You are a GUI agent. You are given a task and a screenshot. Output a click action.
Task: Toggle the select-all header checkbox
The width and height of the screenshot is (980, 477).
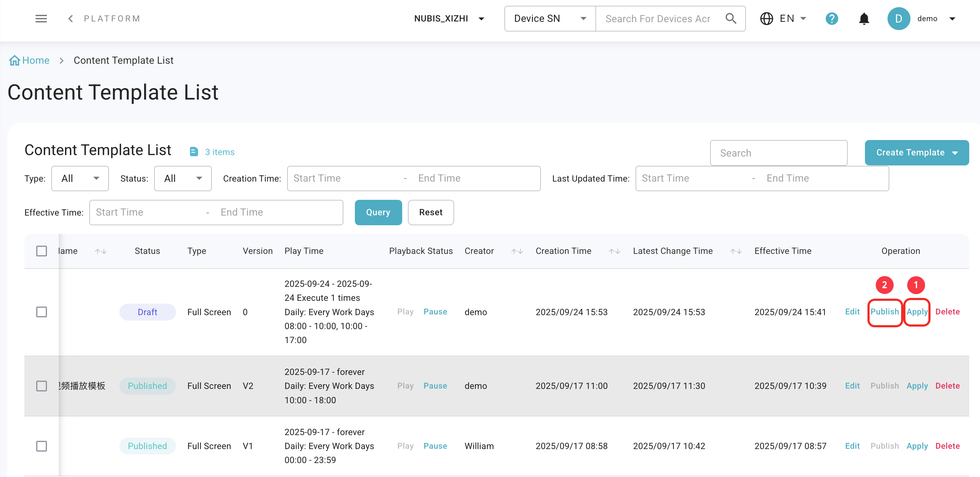coord(42,251)
